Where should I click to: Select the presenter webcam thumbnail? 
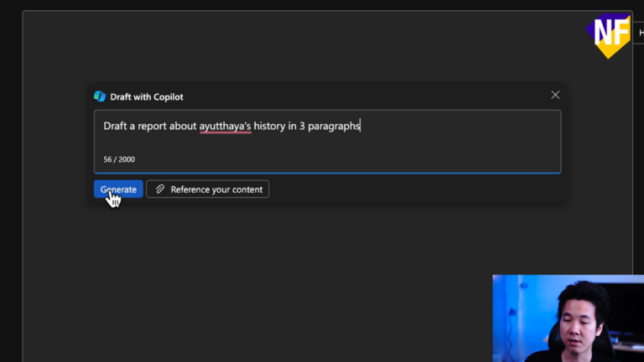pos(568,318)
